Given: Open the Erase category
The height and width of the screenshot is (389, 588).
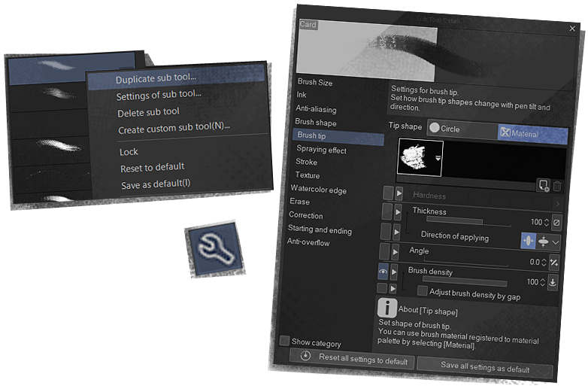Looking at the screenshot, I should point(299,202).
